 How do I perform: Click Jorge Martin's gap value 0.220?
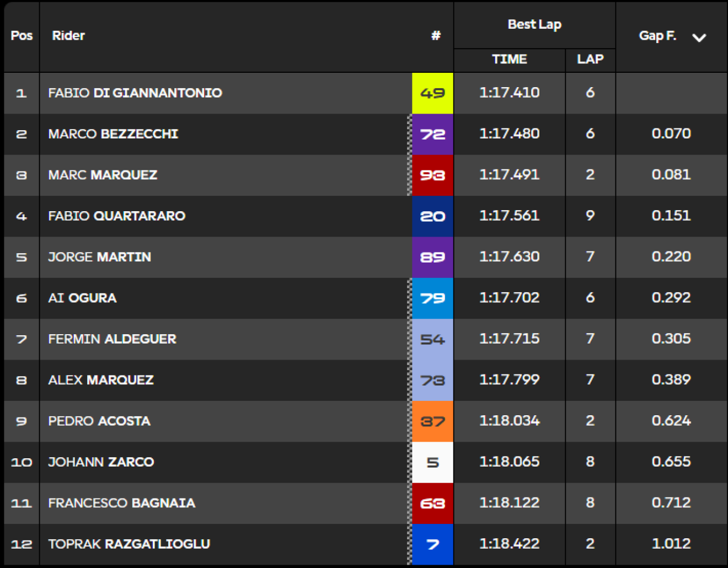[x=671, y=256]
